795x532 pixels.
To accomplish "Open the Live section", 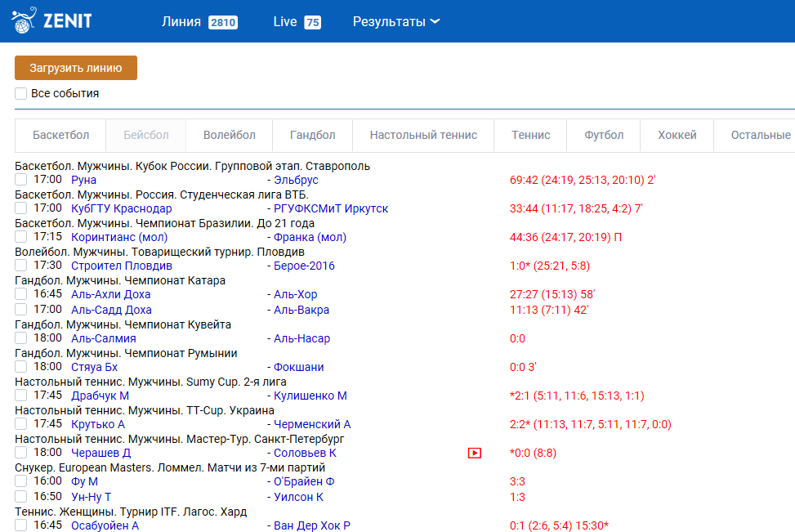I will [297, 22].
